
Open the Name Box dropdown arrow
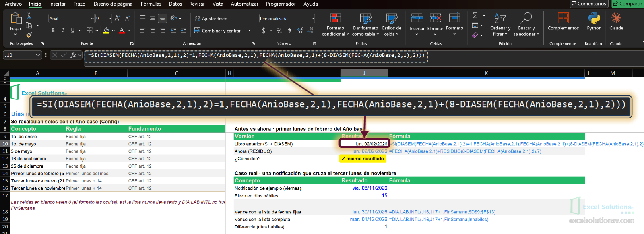tap(38, 55)
